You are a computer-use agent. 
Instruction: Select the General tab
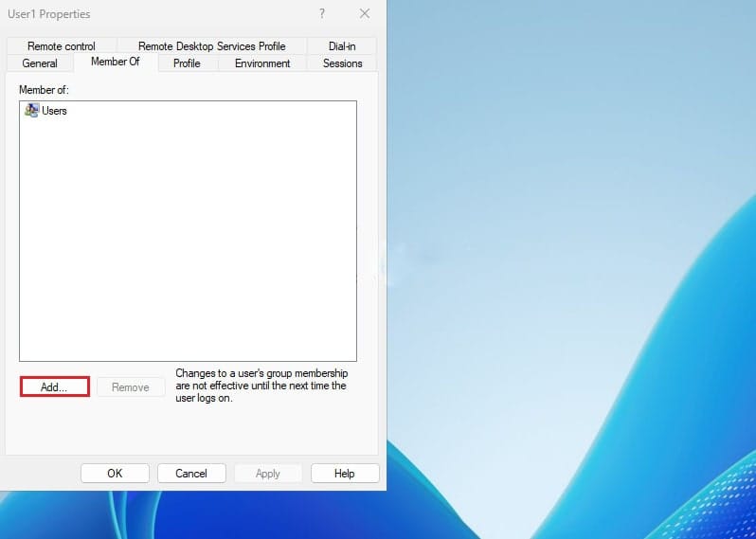40,63
